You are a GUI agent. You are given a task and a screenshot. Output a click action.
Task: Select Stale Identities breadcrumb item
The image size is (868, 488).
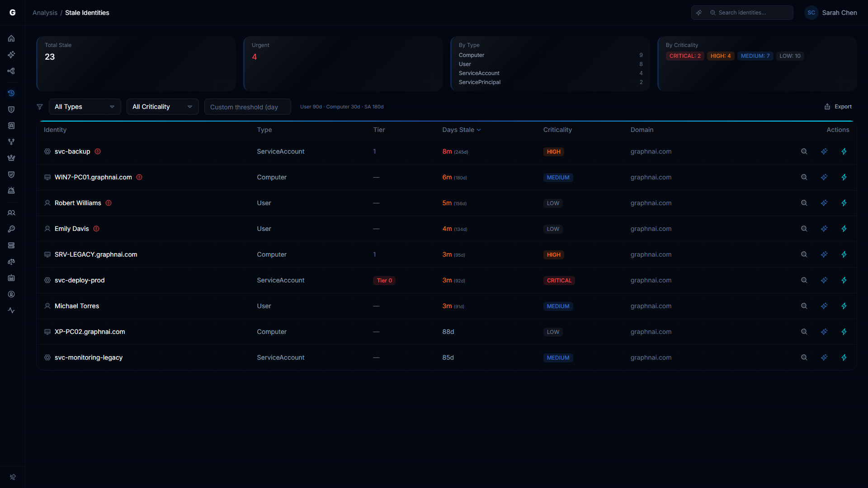pos(87,13)
